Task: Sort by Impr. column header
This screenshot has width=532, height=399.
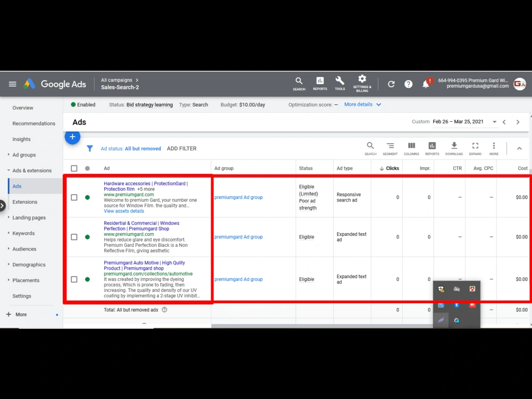Action: coord(425,168)
